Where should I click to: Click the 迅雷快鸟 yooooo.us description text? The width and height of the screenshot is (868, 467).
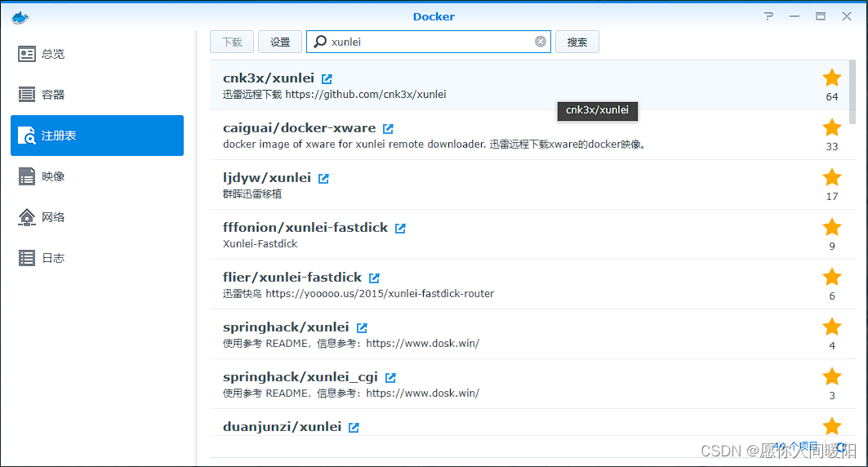pos(358,294)
